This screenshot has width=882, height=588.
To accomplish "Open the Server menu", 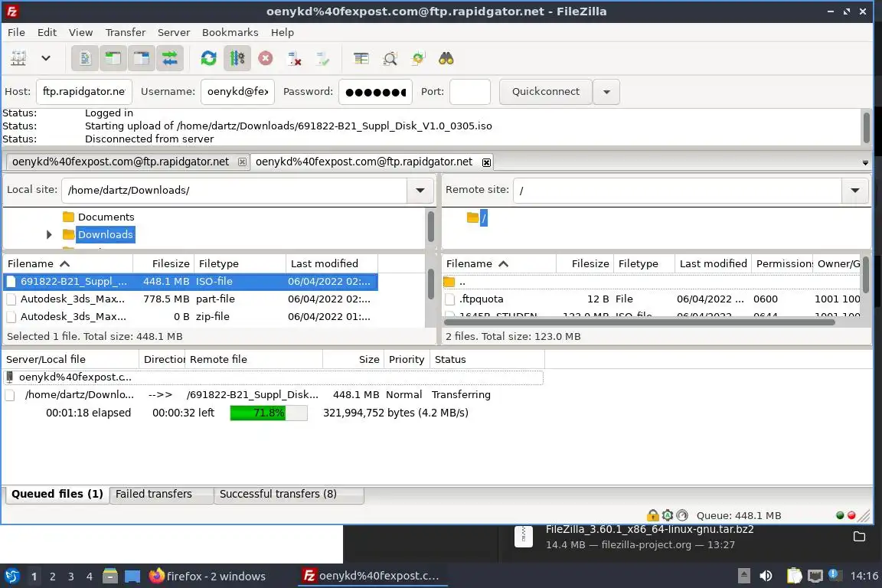I will (173, 33).
